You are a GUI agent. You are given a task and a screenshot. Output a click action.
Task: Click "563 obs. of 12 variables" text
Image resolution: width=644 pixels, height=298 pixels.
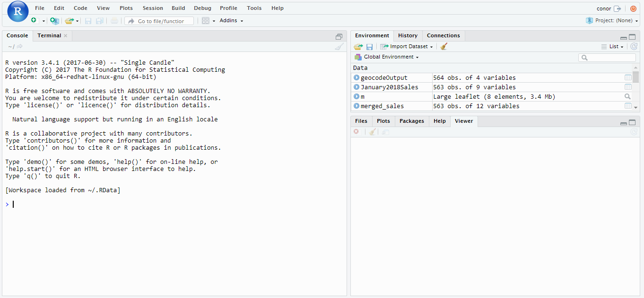pyautogui.click(x=476, y=106)
